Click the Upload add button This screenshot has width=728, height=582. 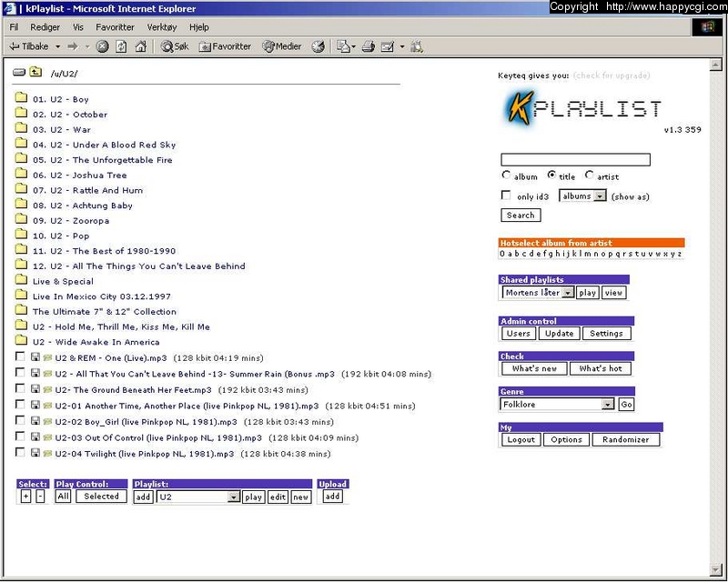point(332,497)
